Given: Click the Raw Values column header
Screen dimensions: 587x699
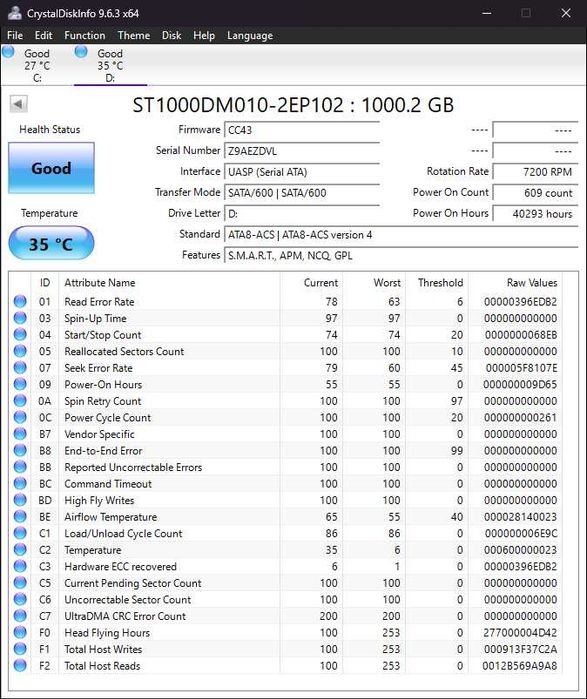Looking at the screenshot, I should pyautogui.click(x=516, y=283).
